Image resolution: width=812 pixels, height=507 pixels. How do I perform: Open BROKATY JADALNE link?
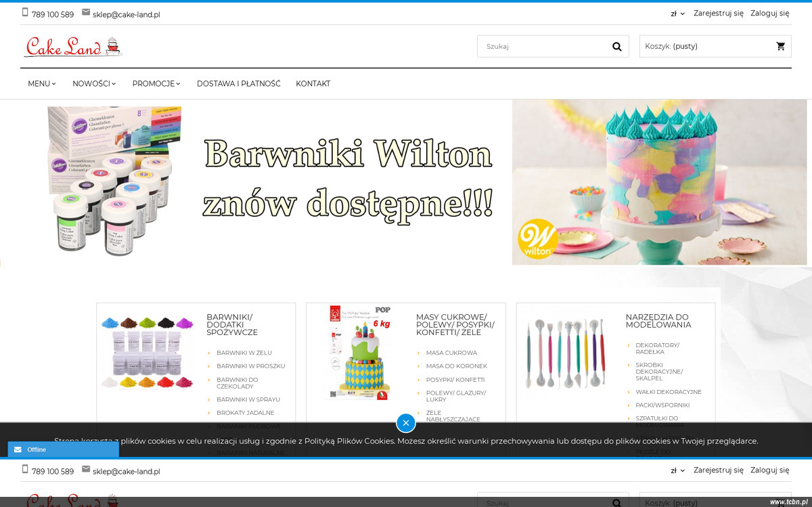pyautogui.click(x=246, y=413)
